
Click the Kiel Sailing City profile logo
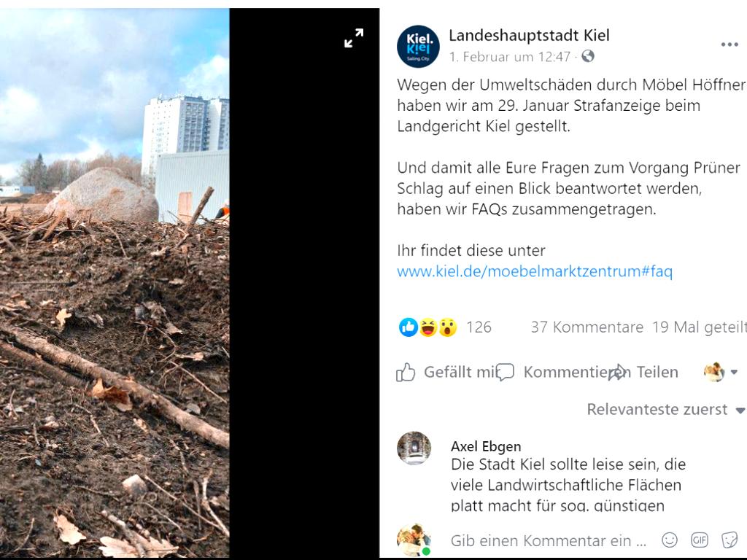click(418, 46)
